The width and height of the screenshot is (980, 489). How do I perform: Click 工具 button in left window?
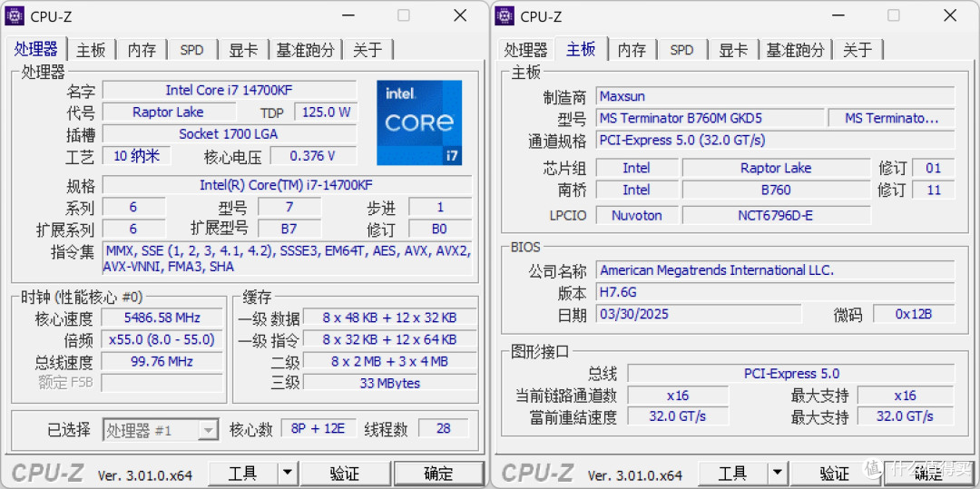pos(243,474)
